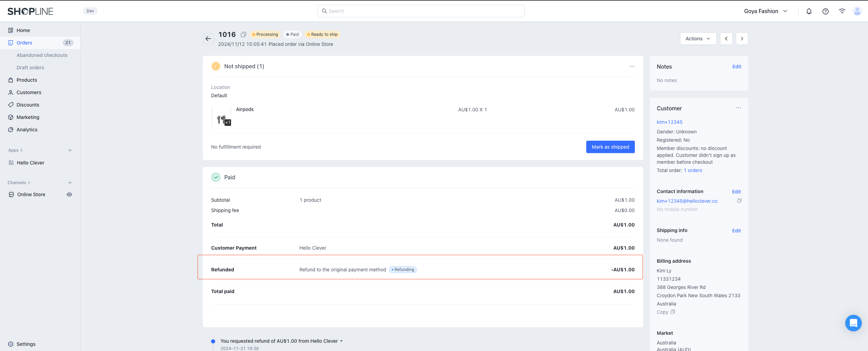The height and width of the screenshot is (351, 868).
Task: Go to the next order arrow
Action: (x=742, y=39)
